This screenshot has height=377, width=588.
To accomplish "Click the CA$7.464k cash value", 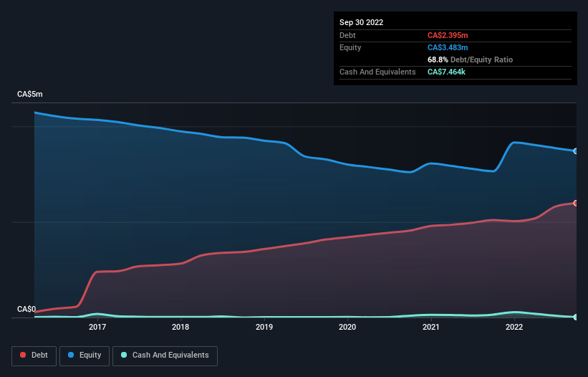I will tap(446, 72).
